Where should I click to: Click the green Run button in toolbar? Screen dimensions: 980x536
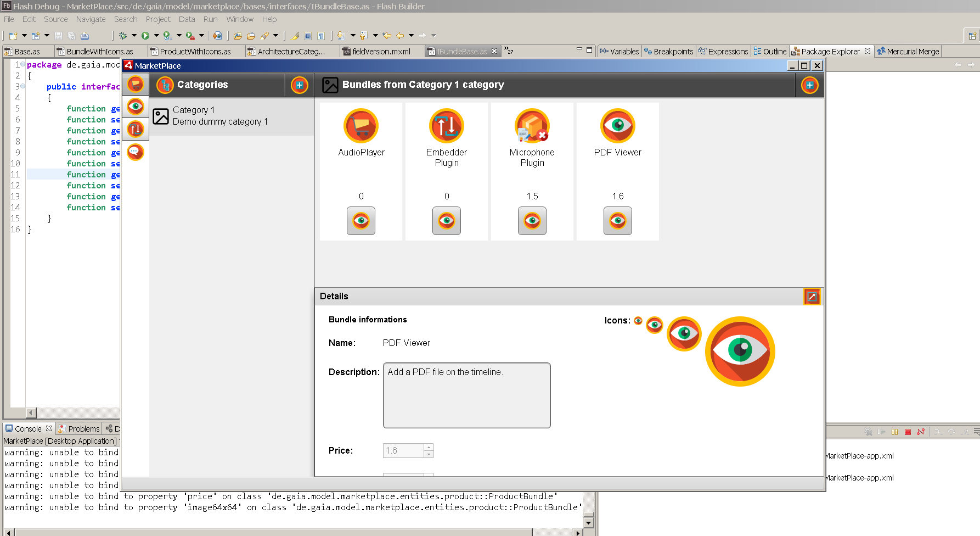pyautogui.click(x=145, y=36)
